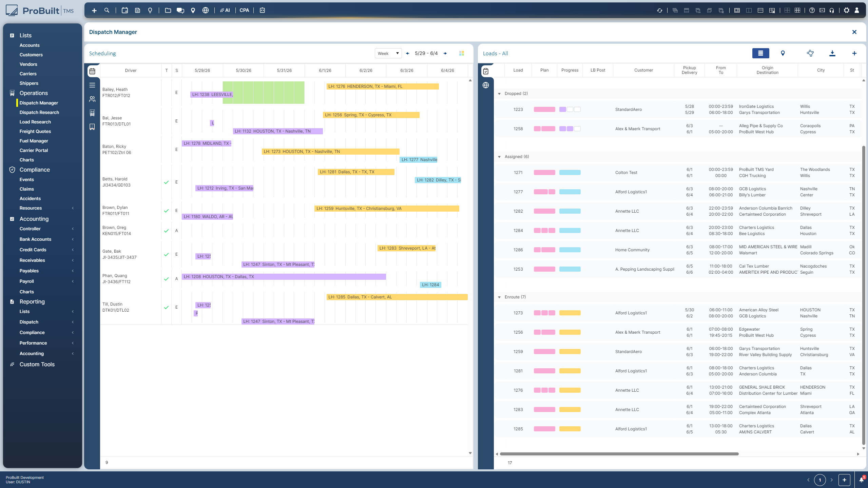
Task: Click the globe icon in top toolbar
Action: coord(206,11)
